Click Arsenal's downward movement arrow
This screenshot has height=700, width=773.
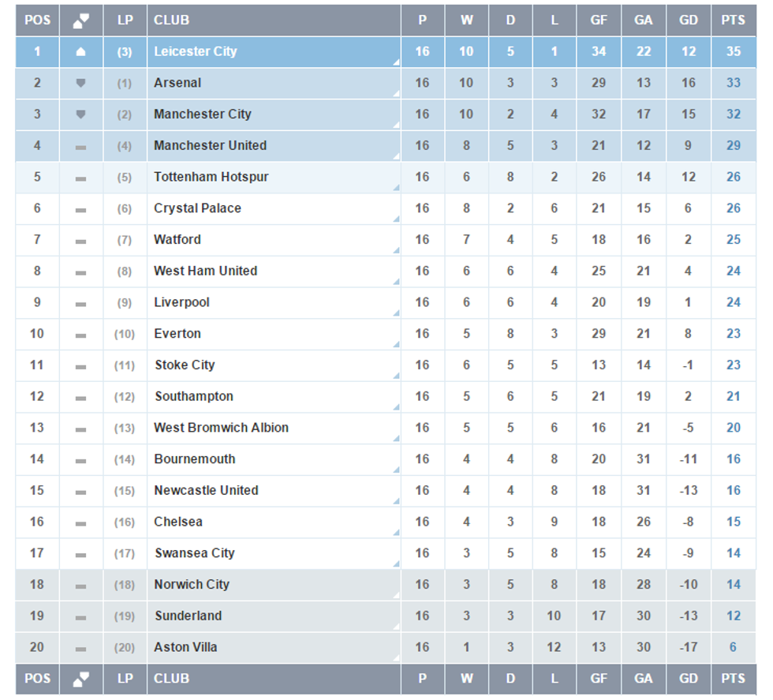pos(80,83)
